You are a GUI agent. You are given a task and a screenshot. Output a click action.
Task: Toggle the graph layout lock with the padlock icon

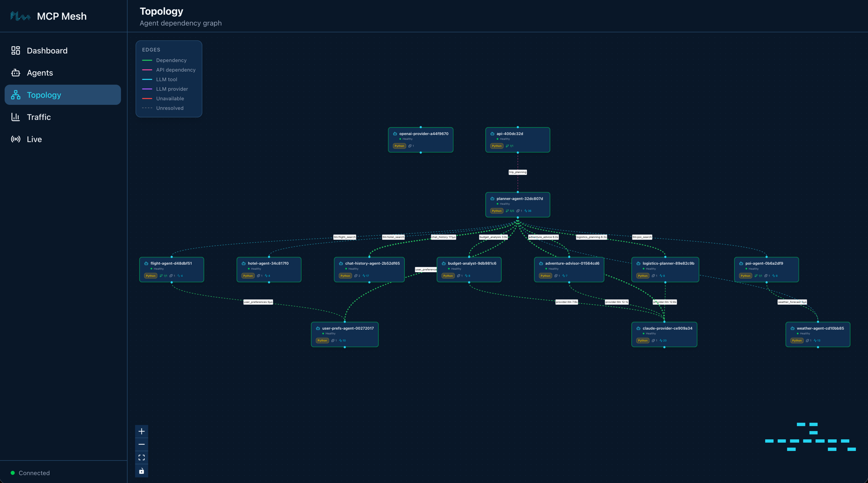point(141,470)
